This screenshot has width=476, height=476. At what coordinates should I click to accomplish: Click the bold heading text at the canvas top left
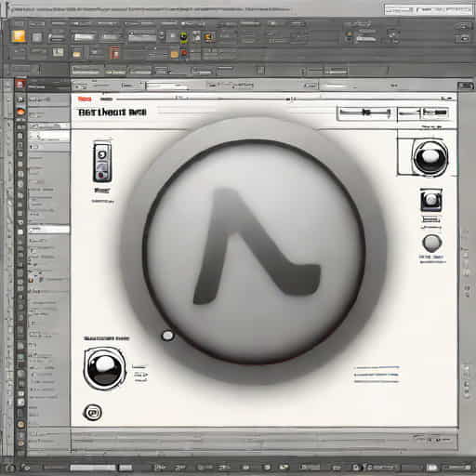point(112,112)
